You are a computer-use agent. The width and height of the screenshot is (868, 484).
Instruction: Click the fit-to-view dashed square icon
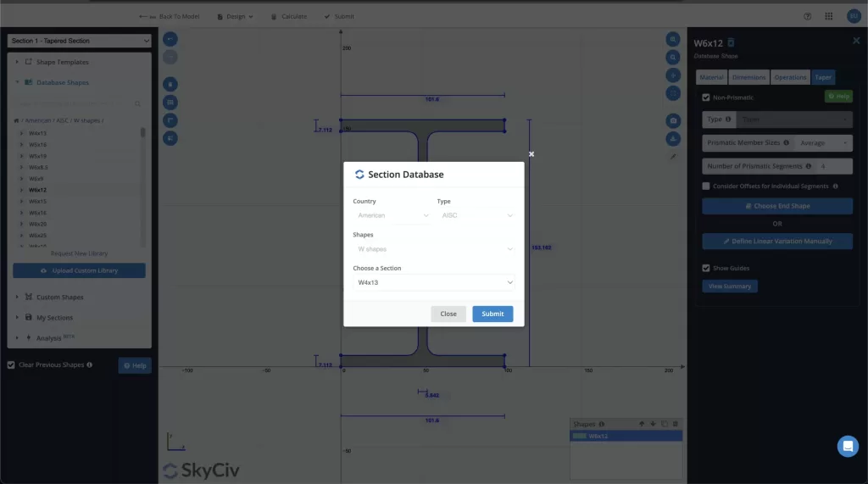click(673, 93)
